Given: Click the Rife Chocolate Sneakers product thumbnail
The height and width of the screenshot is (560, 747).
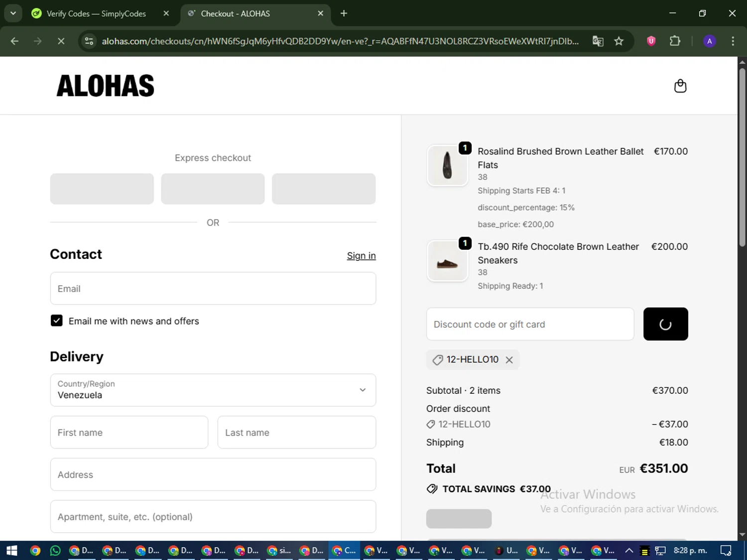Looking at the screenshot, I should click(x=447, y=261).
